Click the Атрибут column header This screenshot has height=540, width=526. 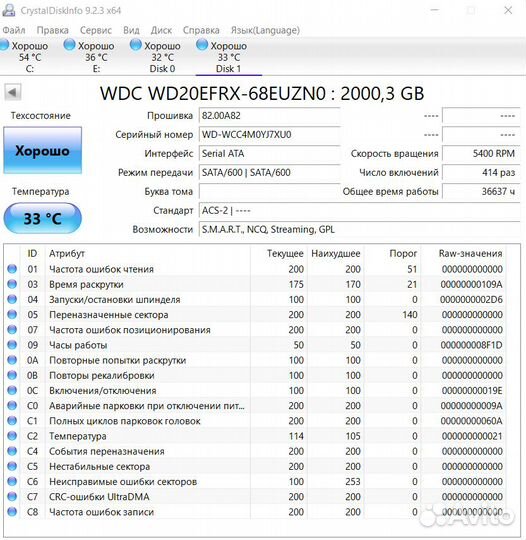[67, 253]
